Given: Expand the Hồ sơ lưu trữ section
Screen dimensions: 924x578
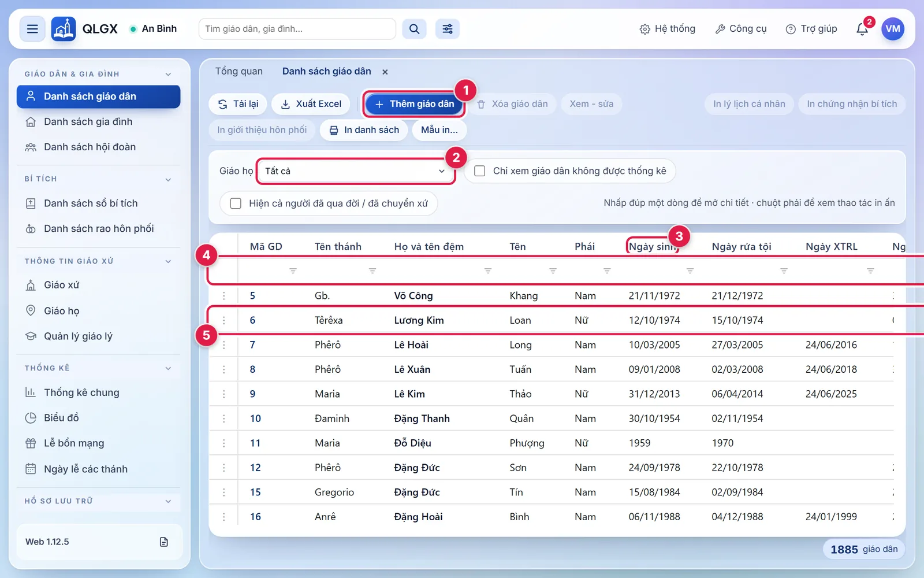Looking at the screenshot, I should click(168, 501).
